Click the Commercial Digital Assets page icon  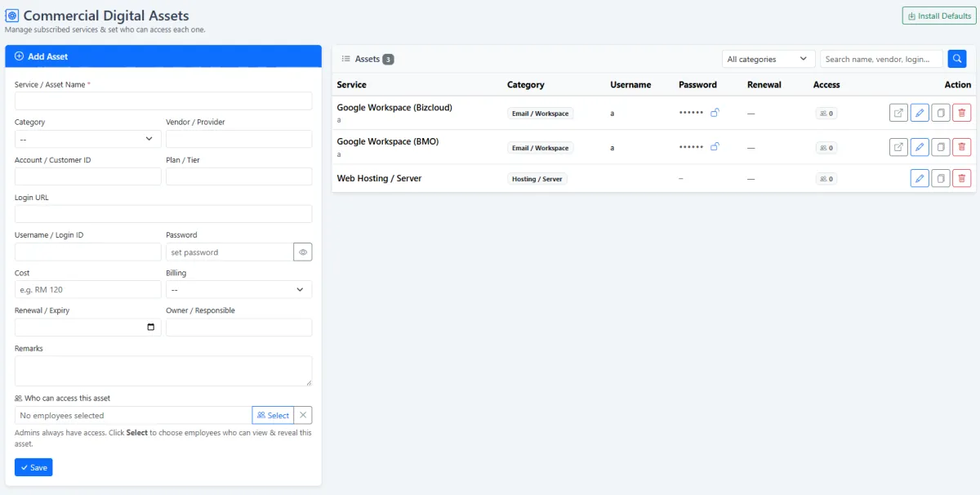[x=12, y=16]
